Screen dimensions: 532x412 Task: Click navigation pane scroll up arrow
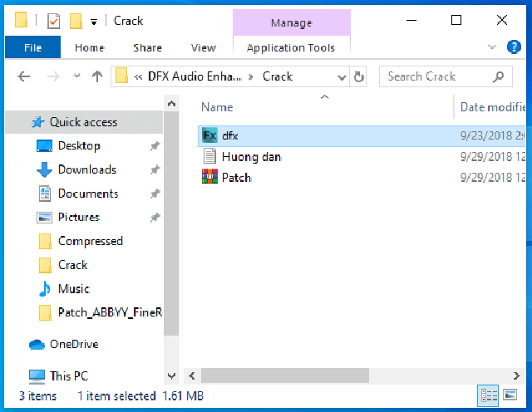click(172, 104)
